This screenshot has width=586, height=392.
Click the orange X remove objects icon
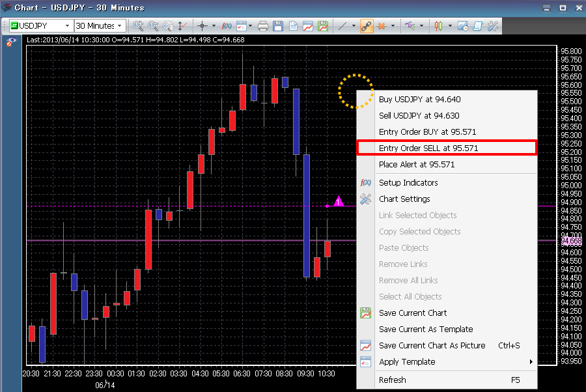tap(382, 26)
